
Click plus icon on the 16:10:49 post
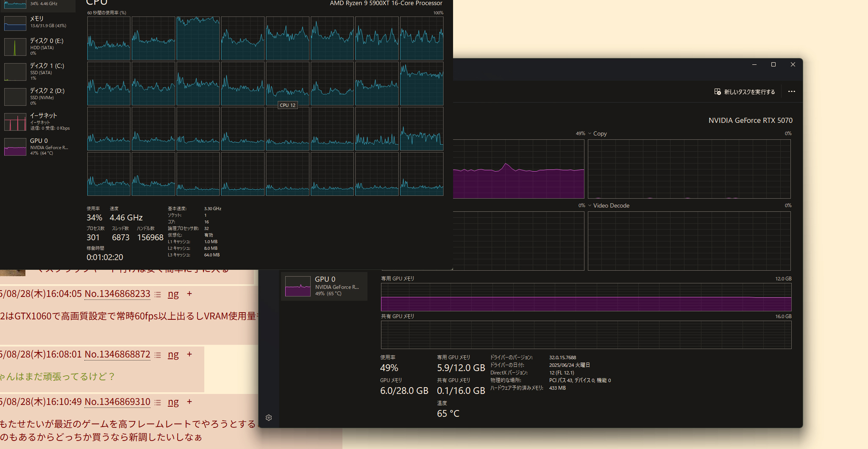pos(189,402)
